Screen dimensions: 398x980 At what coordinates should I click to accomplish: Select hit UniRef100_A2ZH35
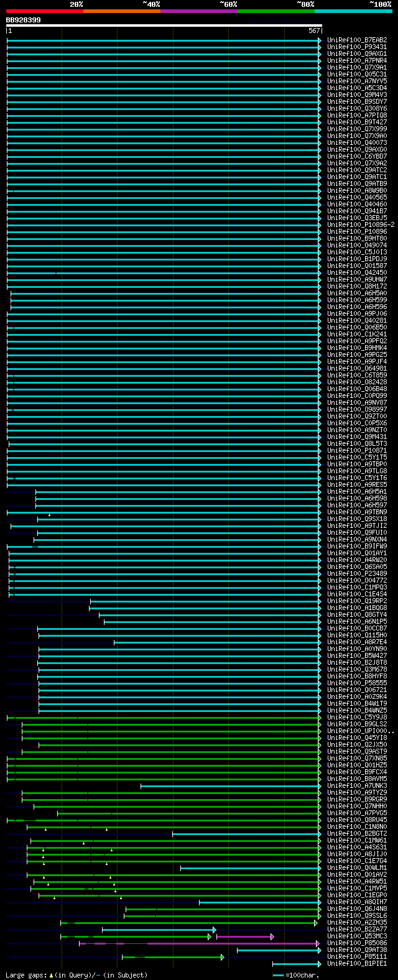357,923
